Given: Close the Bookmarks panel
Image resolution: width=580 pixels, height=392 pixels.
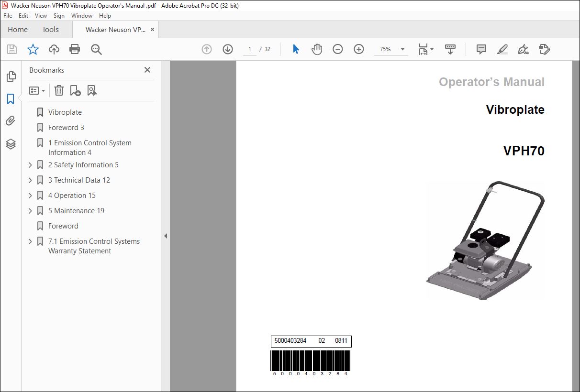Looking at the screenshot, I should click(147, 70).
